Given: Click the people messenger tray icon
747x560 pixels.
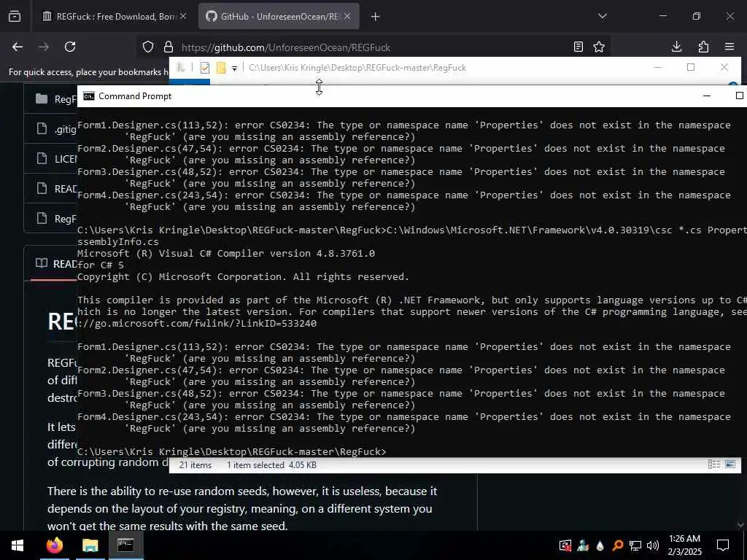Looking at the screenshot, I should [583, 545].
